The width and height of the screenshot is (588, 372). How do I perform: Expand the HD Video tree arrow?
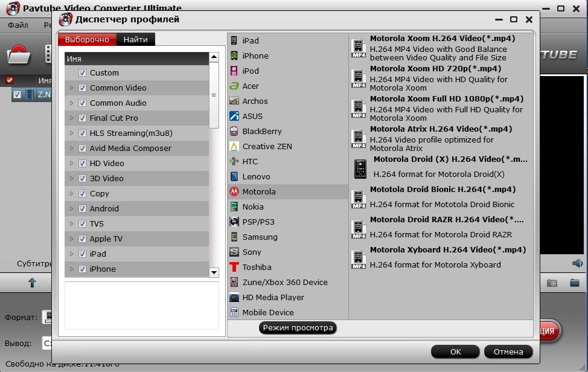71,163
